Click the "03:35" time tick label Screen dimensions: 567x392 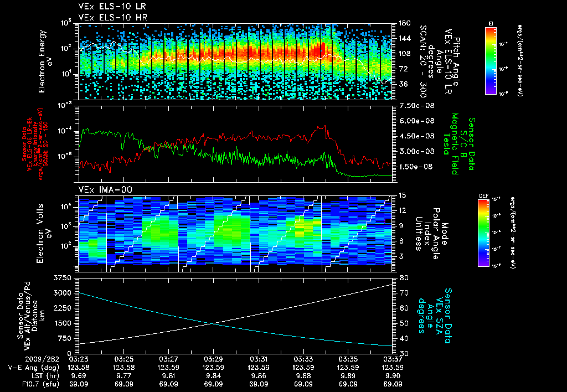[348, 359]
